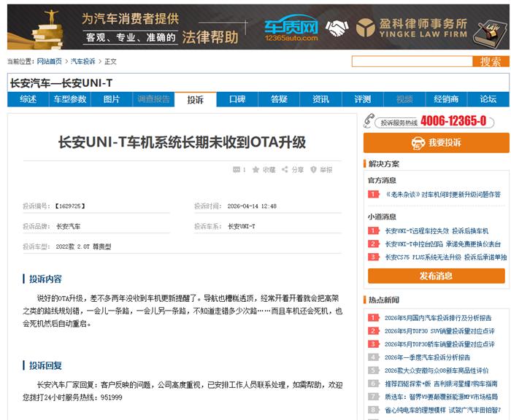Open 《老朱杂谈》对车机何时更新升级问题作答 link

[x=443, y=195]
